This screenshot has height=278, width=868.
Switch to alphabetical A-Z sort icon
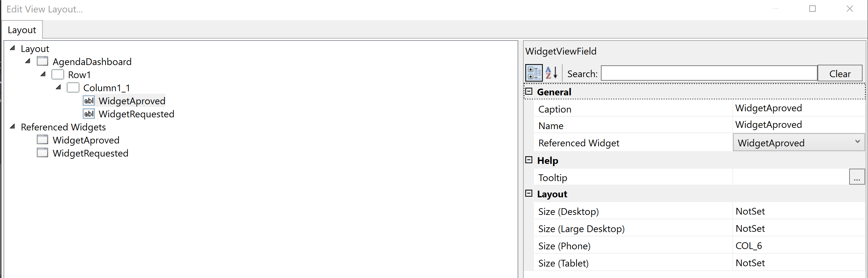coord(552,73)
